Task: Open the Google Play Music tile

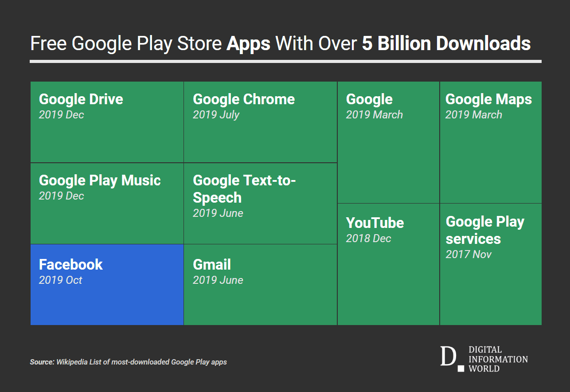Action: pos(106,202)
